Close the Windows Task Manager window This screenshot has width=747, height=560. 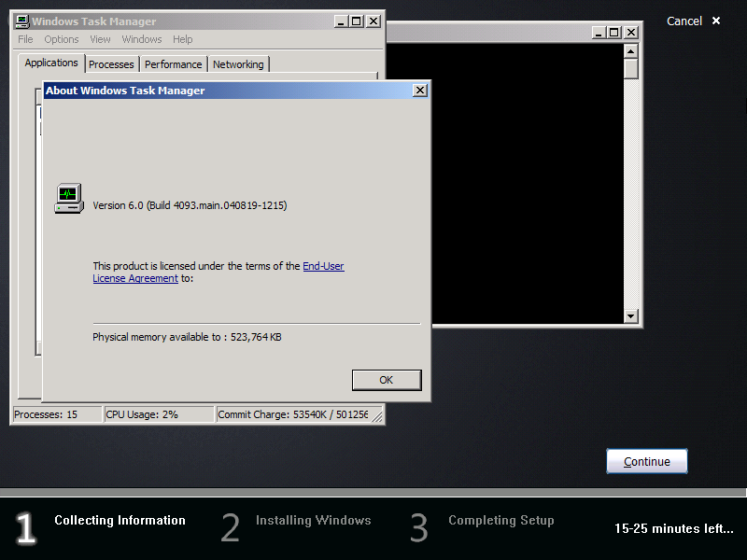pos(373,21)
